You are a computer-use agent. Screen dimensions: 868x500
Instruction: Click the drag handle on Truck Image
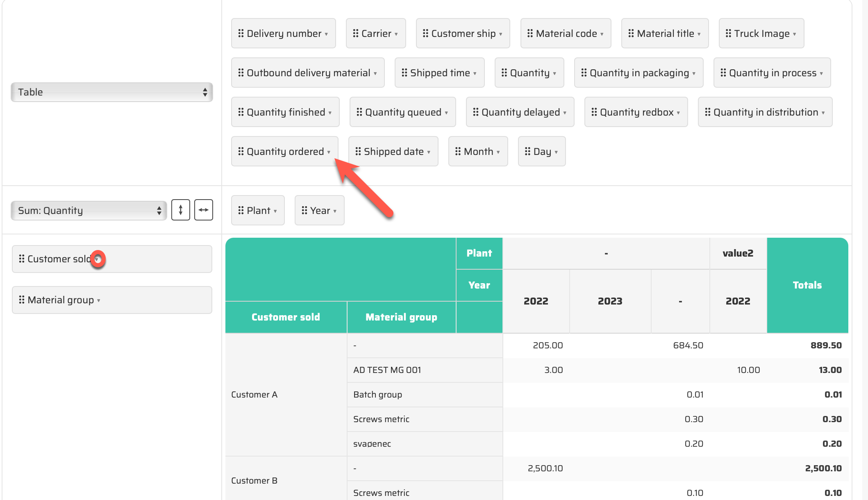[x=728, y=33]
